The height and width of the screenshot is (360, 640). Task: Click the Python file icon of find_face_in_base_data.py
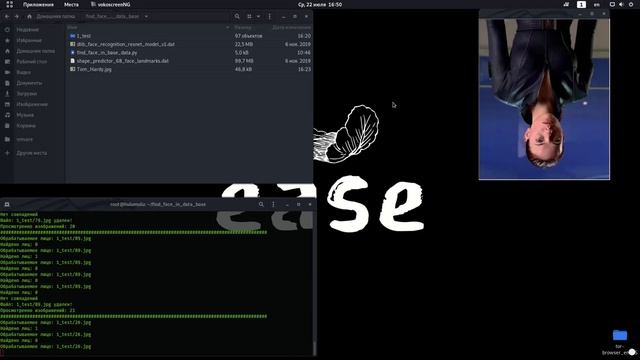(x=72, y=53)
